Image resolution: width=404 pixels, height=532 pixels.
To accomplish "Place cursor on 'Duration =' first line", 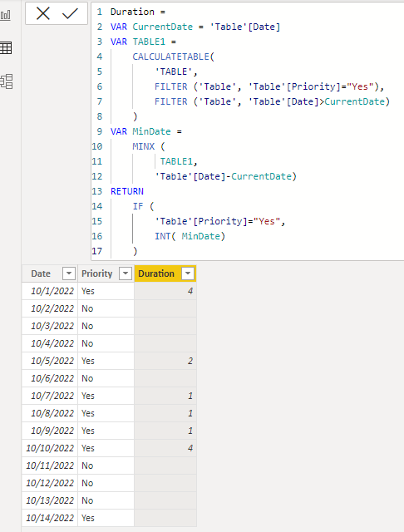I will click(x=138, y=12).
